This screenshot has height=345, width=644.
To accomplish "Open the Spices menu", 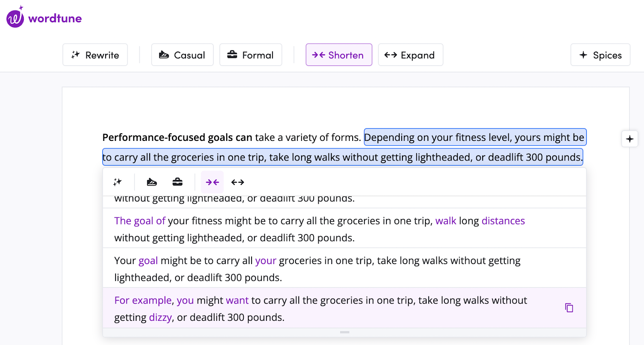I will click(x=600, y=55).
